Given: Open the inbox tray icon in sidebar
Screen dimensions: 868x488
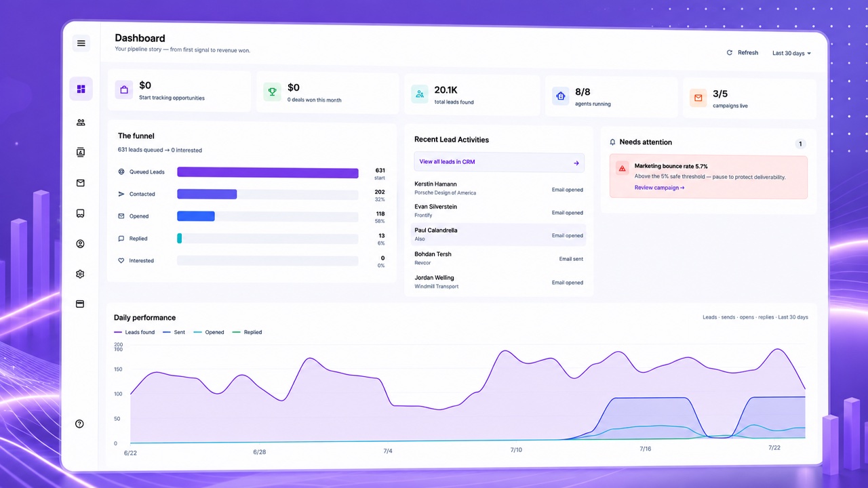Looking at the screenshot, I should coord(80,213).
